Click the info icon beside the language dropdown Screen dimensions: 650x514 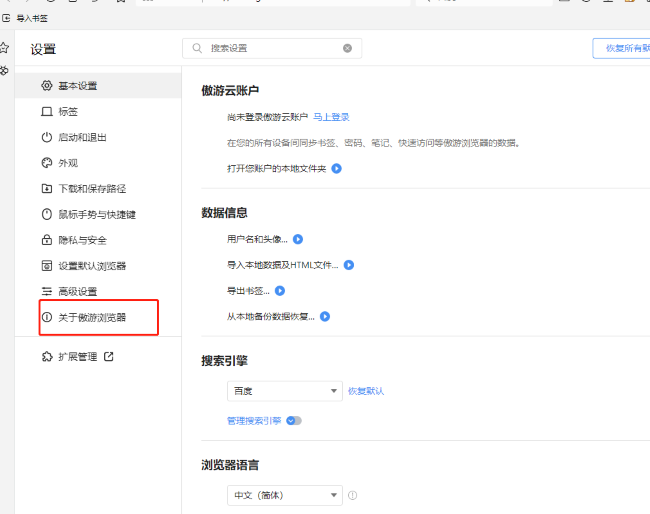[x=352, y=495]
